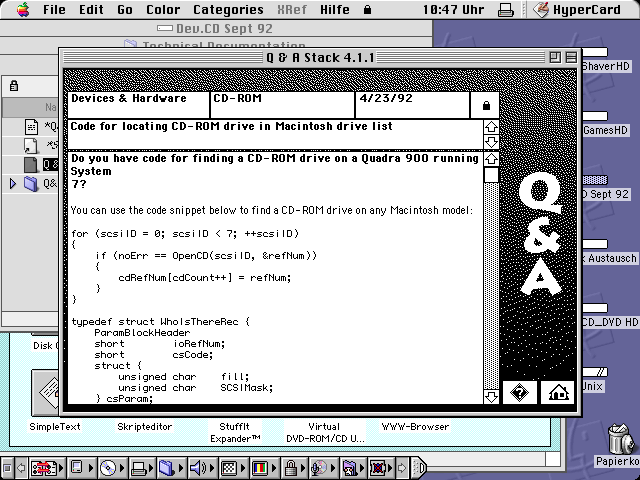640x480 pixels.
Task: Click the Control Strip close box
Action: pyautogui.click(x=7, y=468)
